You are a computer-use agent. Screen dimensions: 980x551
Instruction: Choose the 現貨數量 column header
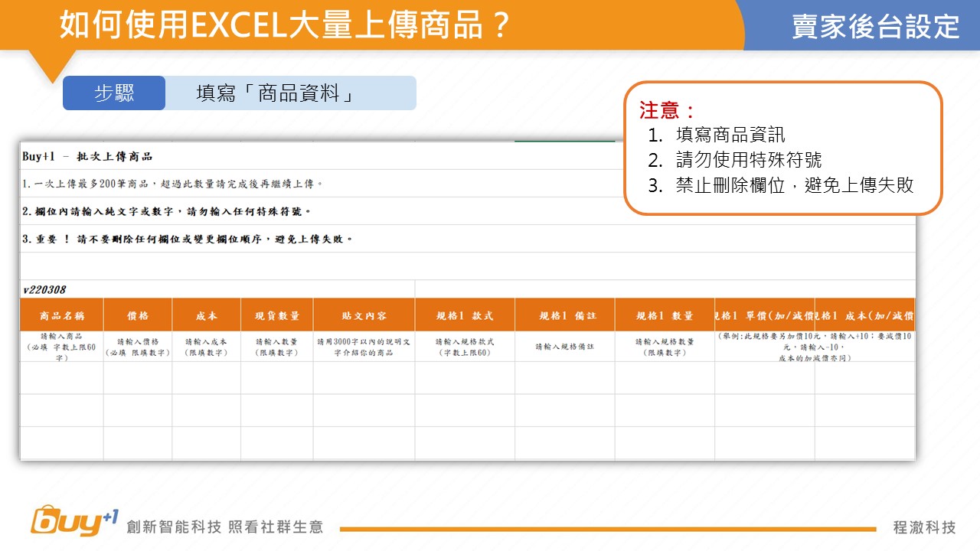277,315
